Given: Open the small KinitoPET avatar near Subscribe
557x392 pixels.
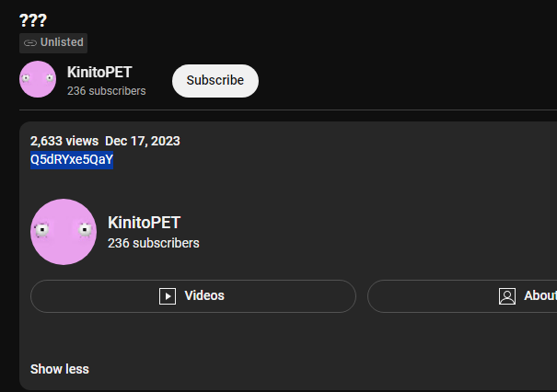Looking at the screenshot, I should pyautogui.click(x=38, y=80).
